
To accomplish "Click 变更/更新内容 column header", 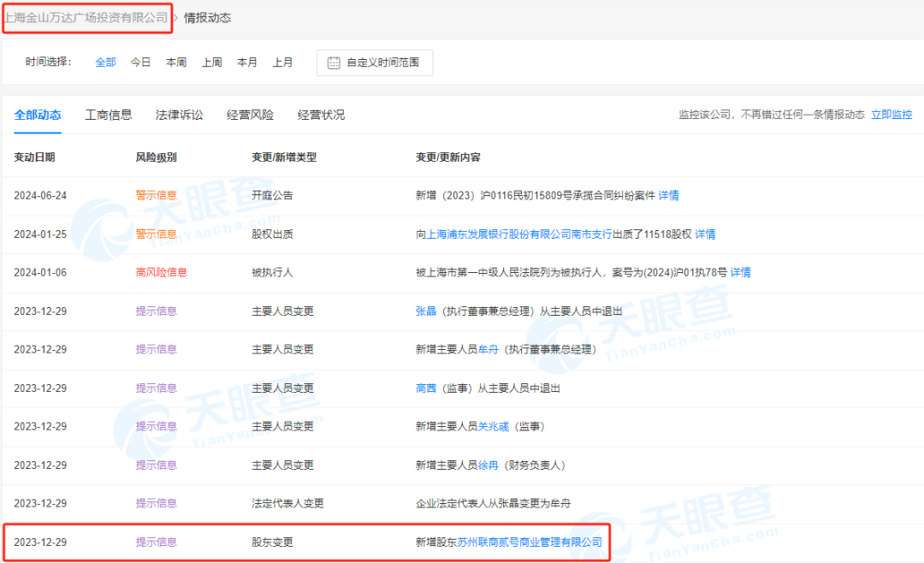I will (x=447, y=157).
